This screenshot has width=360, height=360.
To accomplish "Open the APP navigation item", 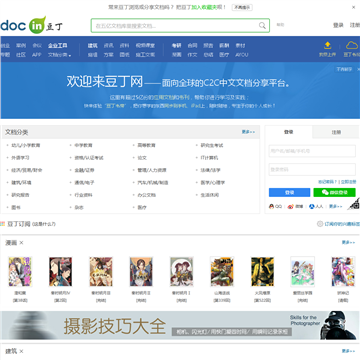I will pyautogui.click(x=37, y=55).
